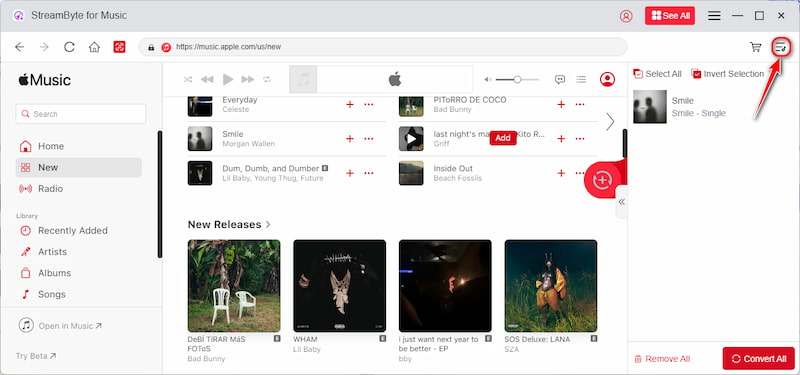Image resolution: width=800 pixels, height=375 pixels.
Task: Open more options for Smile track
Action: point(369,139)
